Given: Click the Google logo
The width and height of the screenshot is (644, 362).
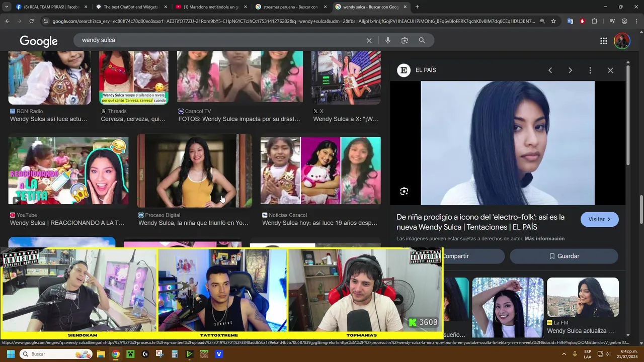Looking at the screenshot, I should pos(39,41).
